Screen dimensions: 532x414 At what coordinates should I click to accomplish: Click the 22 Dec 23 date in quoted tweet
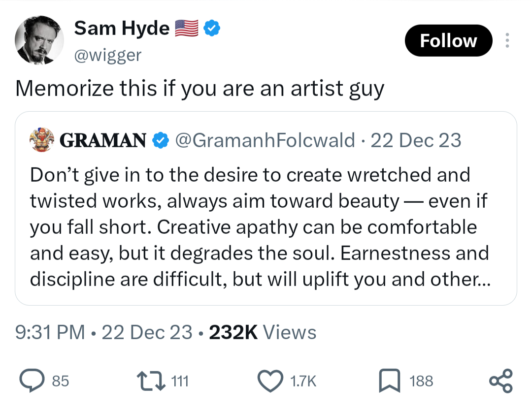tap(416, 140)
